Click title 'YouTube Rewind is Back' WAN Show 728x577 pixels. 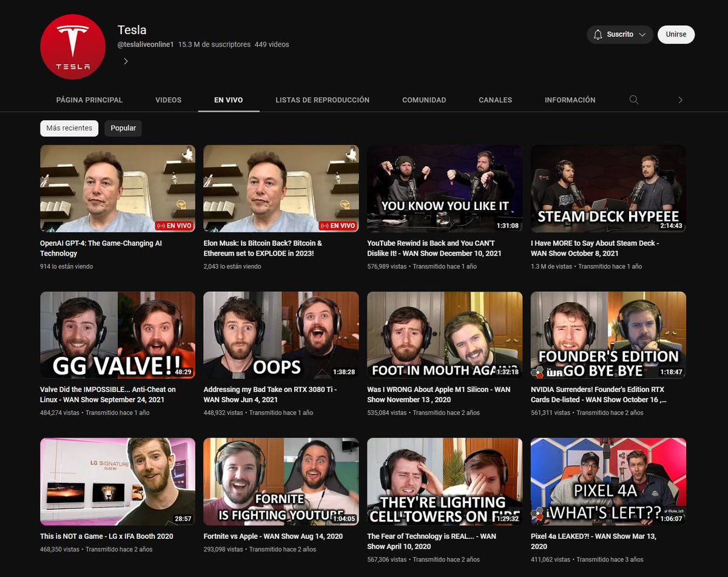point(434,248)
